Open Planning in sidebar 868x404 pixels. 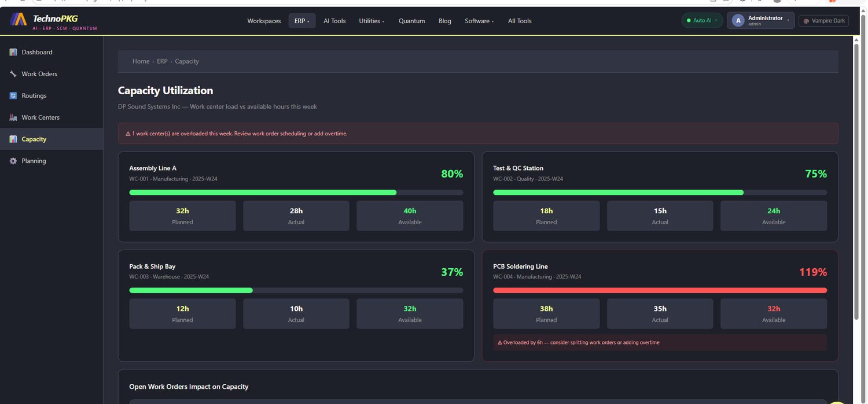(x=52, y=161)
